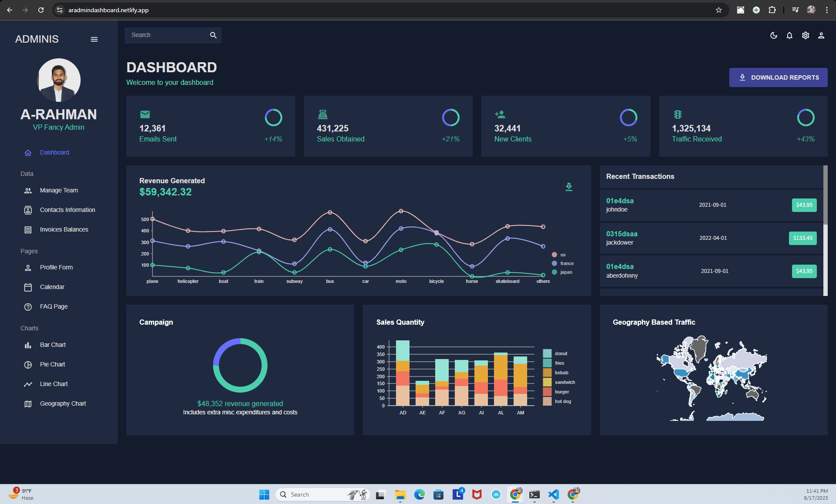The image size is (836, 504).
Task: Reload the page with the browser refresh button
Action: 41,10
